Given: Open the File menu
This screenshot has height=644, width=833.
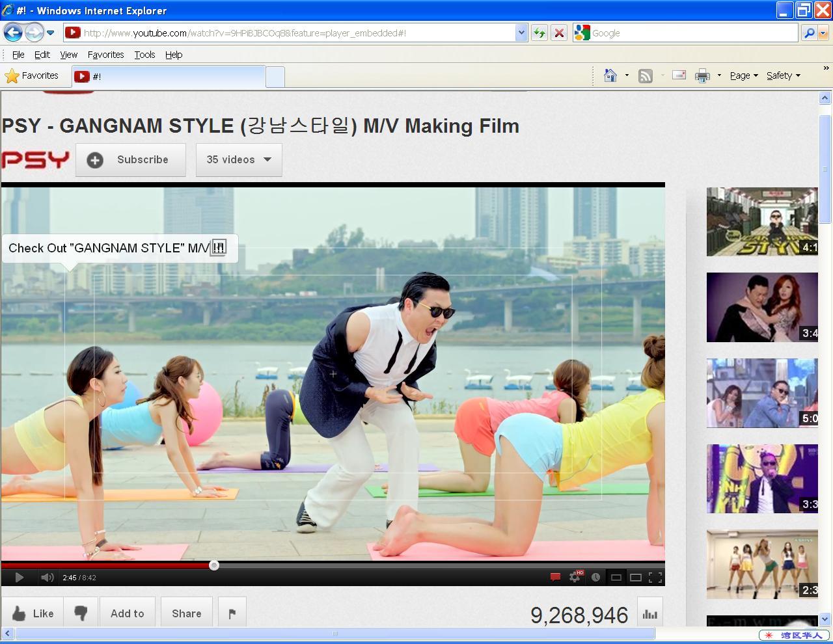Looking at the screenshot, I should point(18,55).
